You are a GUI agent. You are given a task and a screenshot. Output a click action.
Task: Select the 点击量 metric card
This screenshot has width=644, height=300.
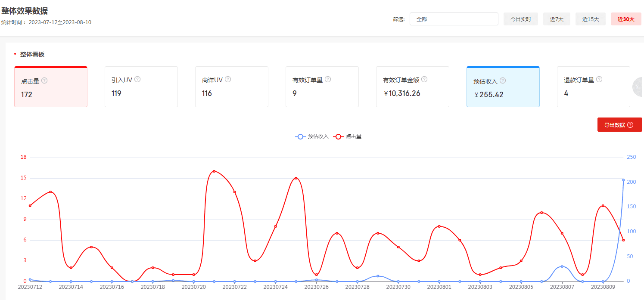tap(51, 87)
